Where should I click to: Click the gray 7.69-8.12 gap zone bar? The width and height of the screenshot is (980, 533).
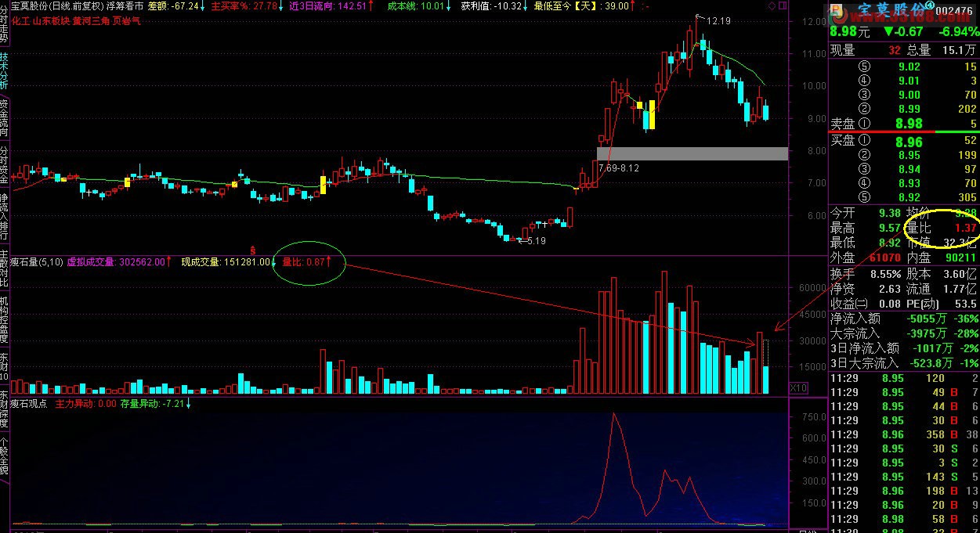692,153
